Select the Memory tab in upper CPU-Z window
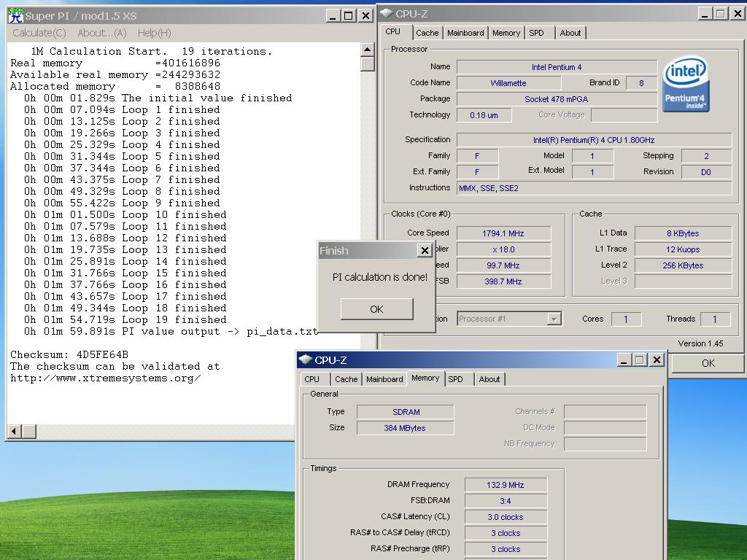747x560 pixels. [506, 33]
